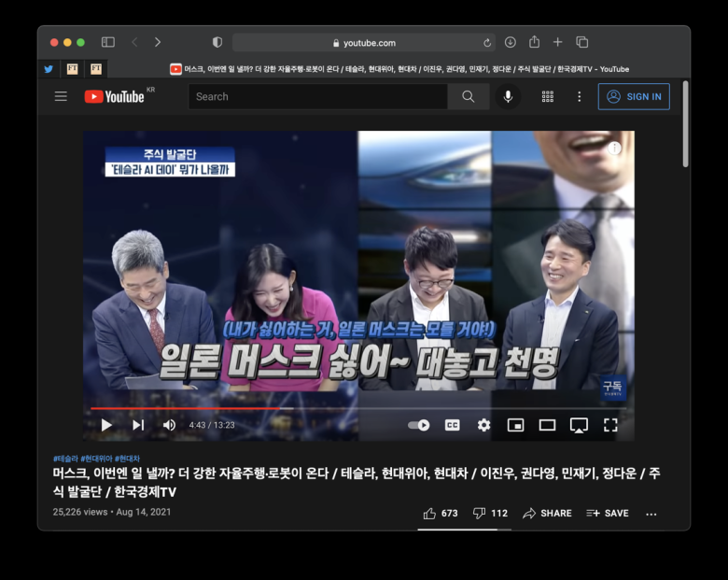This screenshot has width=728, height=580.
Task: Switch to theater mode
Action: coord(547,425)
